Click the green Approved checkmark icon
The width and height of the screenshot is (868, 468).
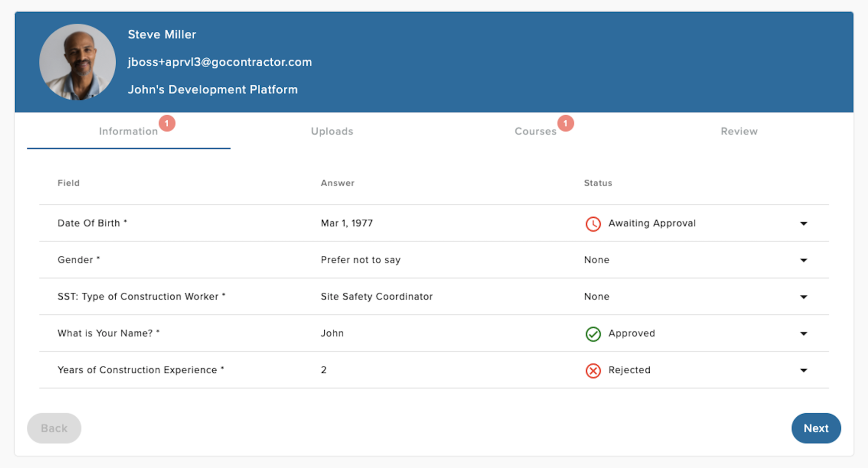pyautogui.click(x=593, y=334)
